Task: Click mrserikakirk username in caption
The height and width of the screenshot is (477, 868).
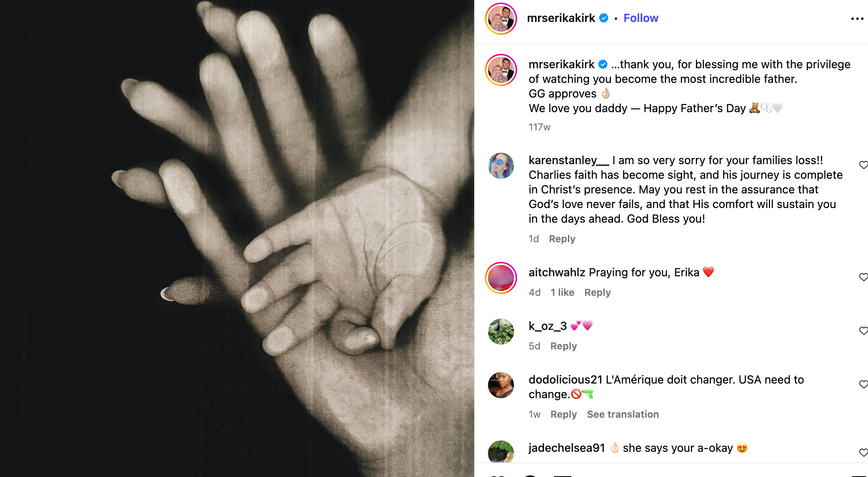Action: point(561,64)
